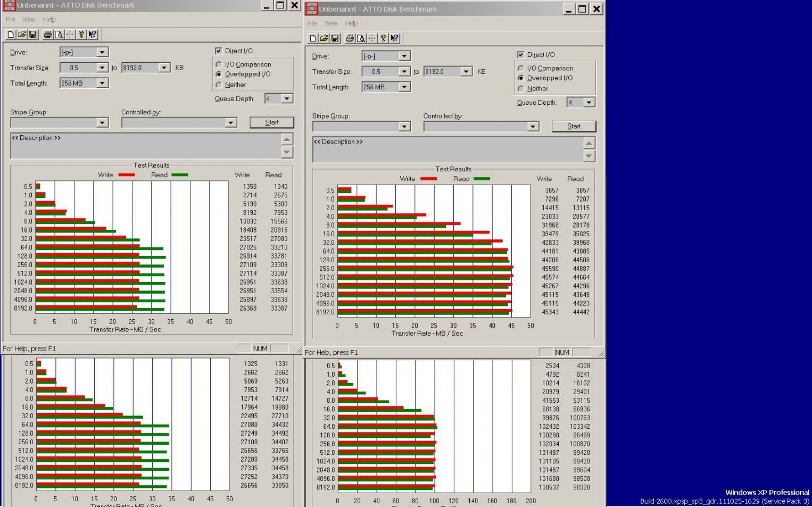Click question mark About icon in right window
The height and width of the screenshot is (507, 812).
tap(383, 38)
